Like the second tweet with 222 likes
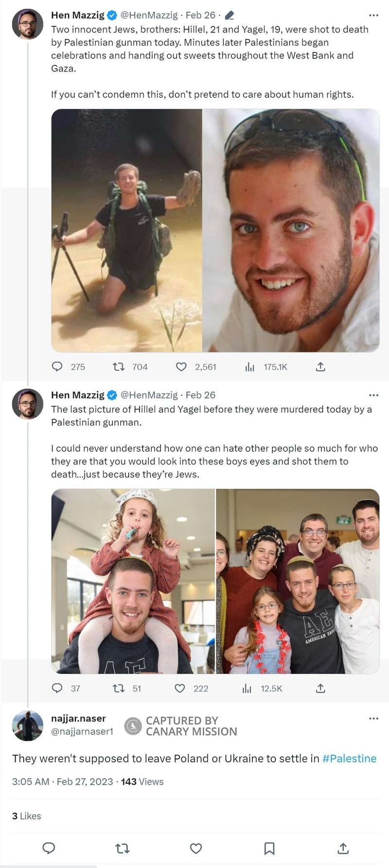This screenshot has width=389, height=868. click(x=180, y=688)
